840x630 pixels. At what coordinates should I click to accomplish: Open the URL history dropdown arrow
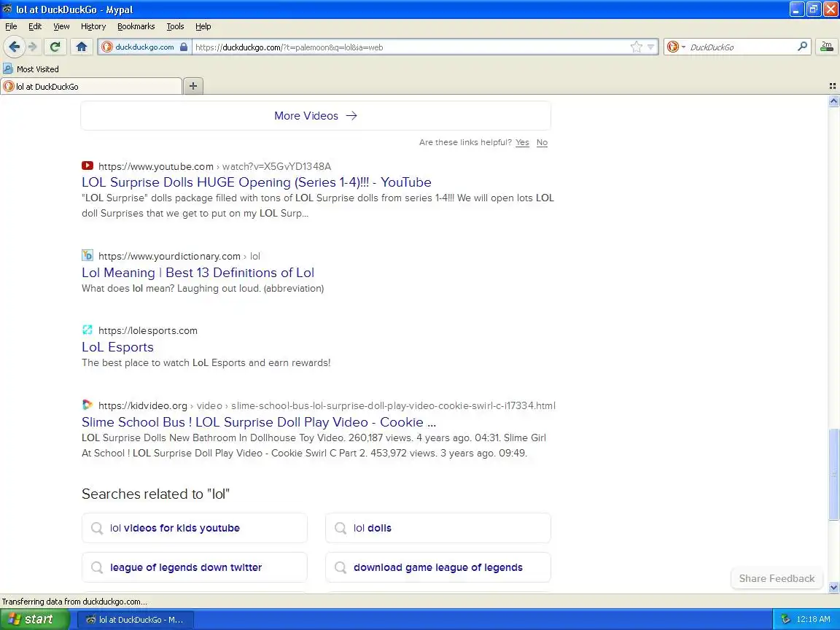650,47
